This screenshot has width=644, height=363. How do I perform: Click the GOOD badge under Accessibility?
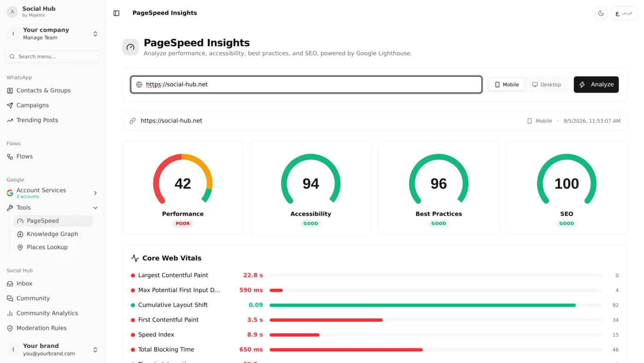pos(311,224)
